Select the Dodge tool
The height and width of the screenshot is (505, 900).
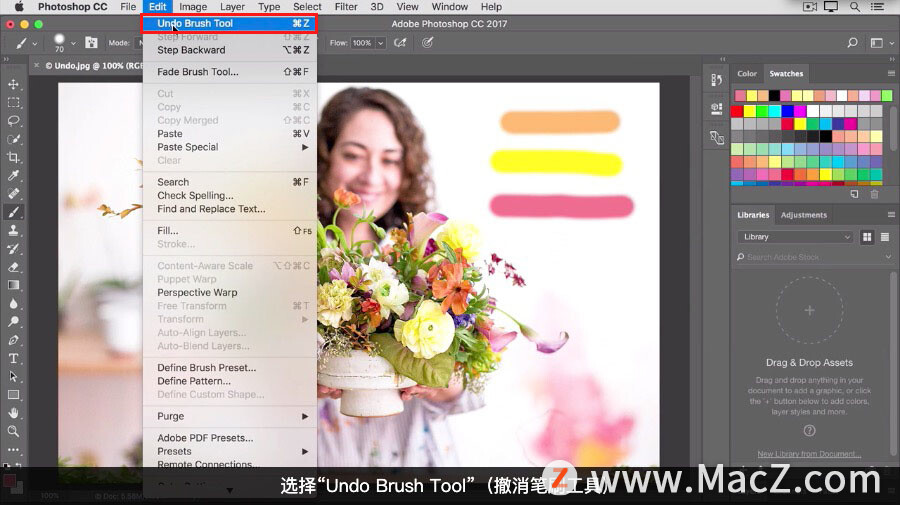(x=13, y=322)
